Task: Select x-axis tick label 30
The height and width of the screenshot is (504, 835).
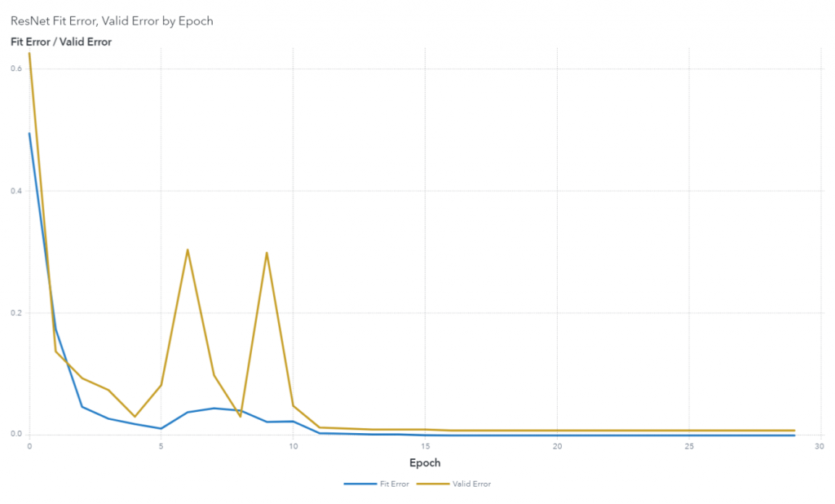Action: tap(820, 446)
